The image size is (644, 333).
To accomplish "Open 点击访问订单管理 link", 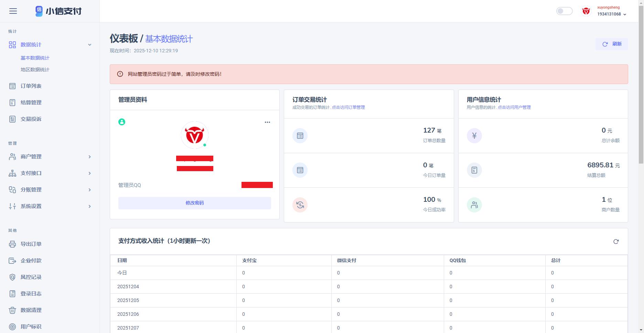I will 348,107.
